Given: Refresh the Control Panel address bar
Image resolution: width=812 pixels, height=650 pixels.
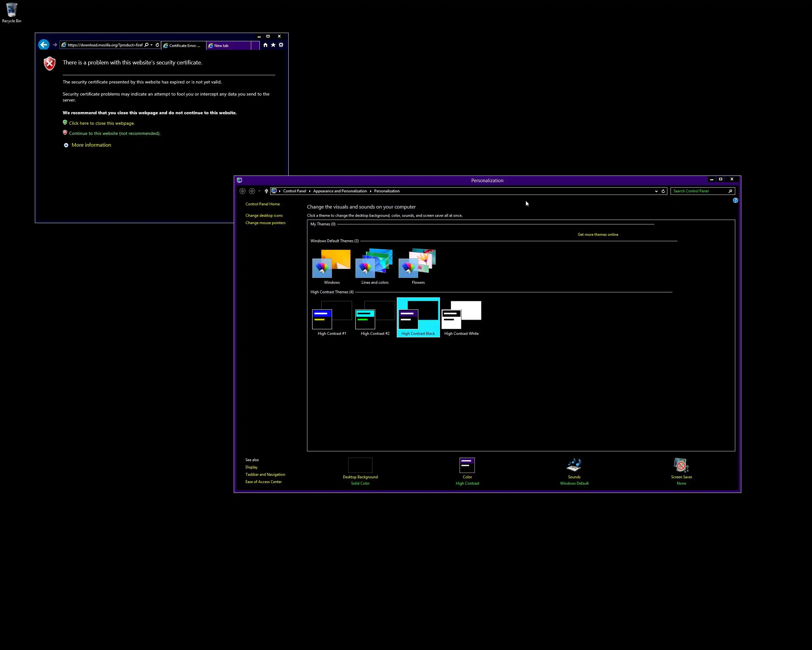Looking at the screenshot, I should click(x=663, y=191).
